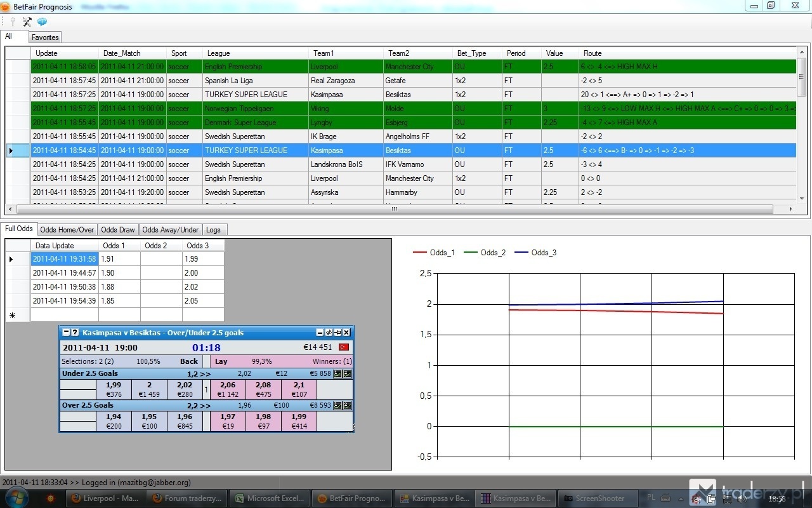Select the Full Odds tab
812x508 pixels.
click(18, 229)
